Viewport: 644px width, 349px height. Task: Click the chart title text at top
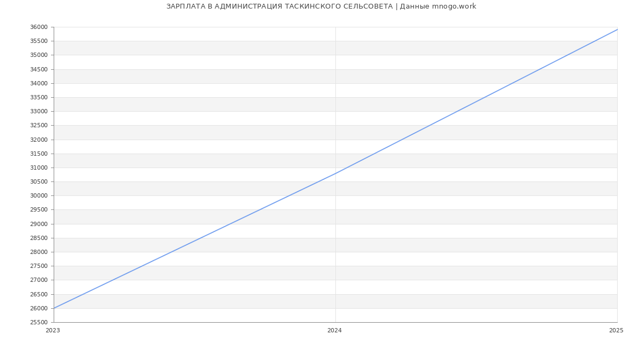click(321, 6)
